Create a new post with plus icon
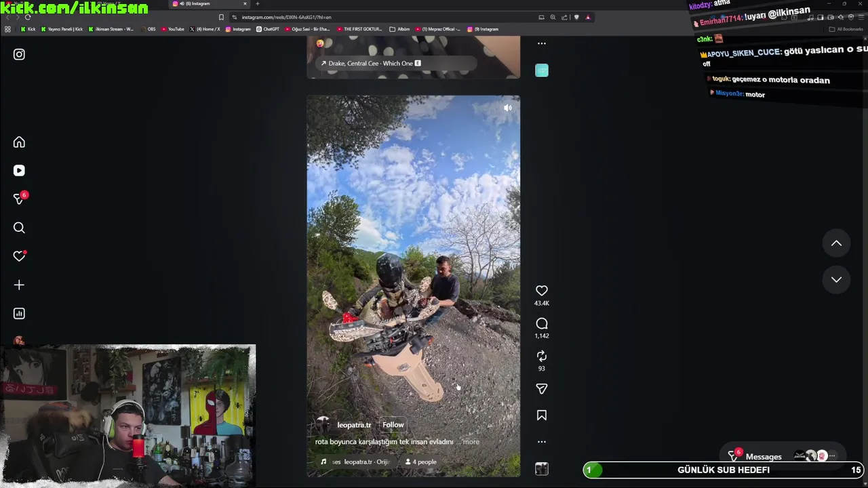Screen dimensions: 868x488 coord(19,285)
